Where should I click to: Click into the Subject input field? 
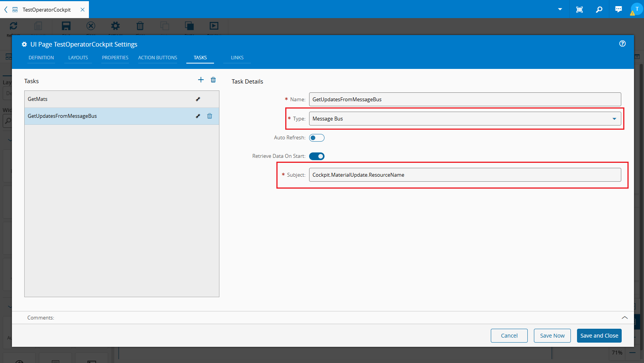point(465,175)
